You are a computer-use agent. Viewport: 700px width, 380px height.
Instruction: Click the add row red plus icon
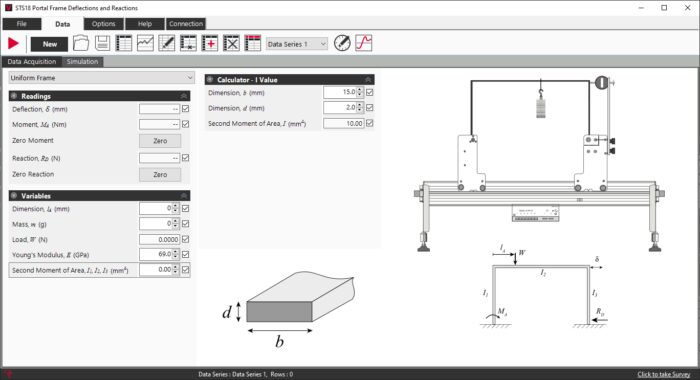pyautogui.click(x=210, y=43)
